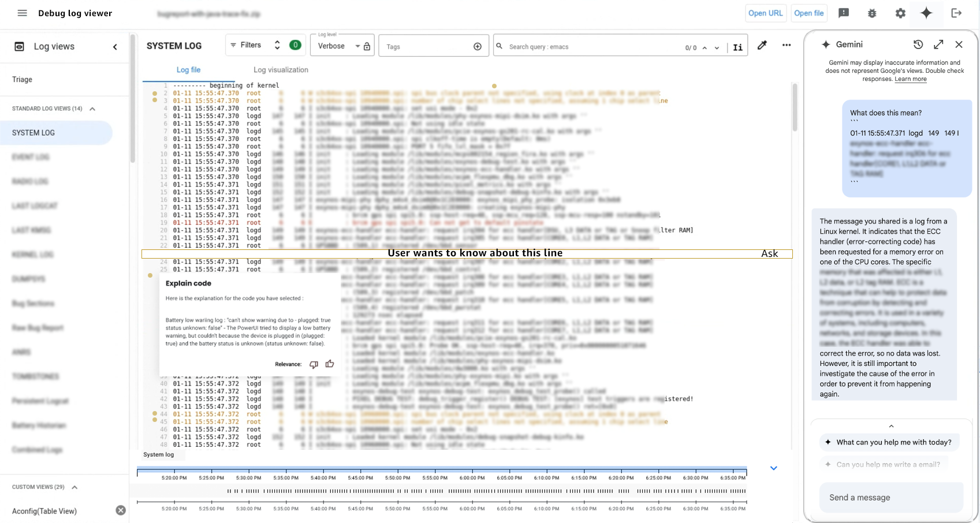Screen dimensions: 980x523
Task: Select SYSTEM LOG in the sidebar
Action: 57,133
